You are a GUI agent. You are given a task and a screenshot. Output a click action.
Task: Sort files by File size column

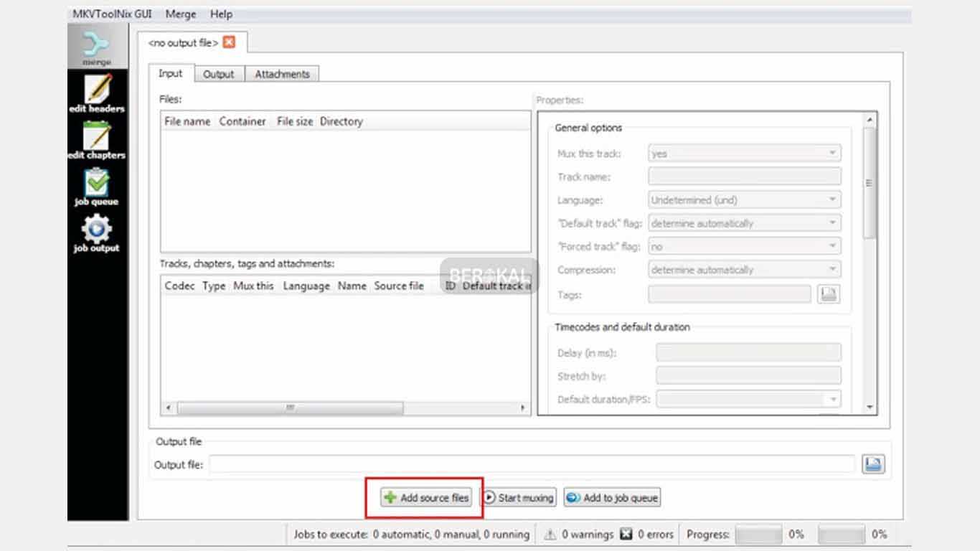(x=295, y=121)
